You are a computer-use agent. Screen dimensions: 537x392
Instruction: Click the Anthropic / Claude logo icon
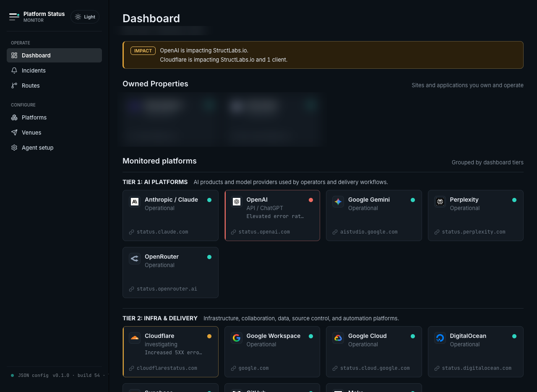coord(135,202)
